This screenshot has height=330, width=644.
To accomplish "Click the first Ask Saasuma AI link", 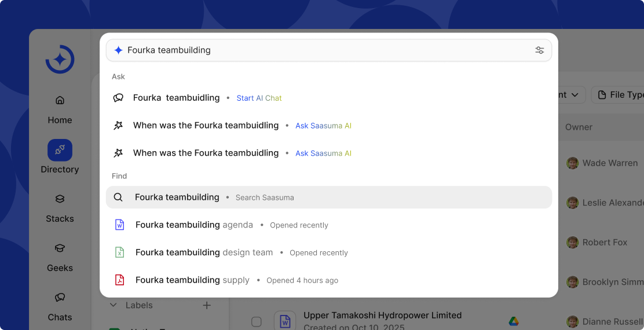I will tap(323, 126).
